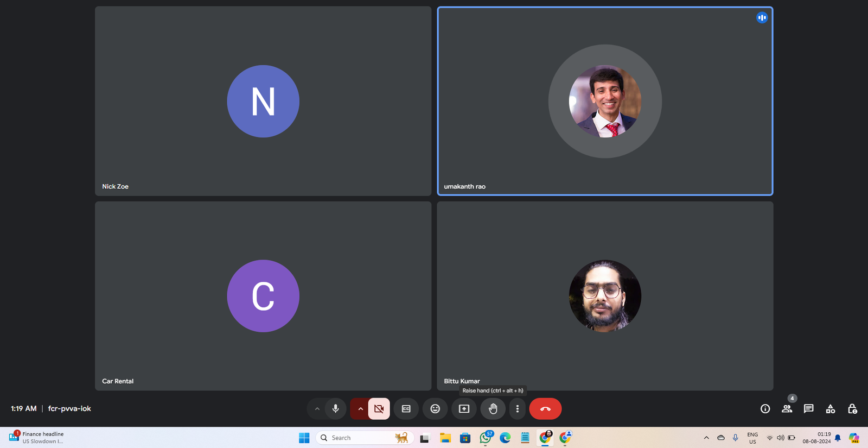Open Microsoft Store from taskbar
The width and height of the screenshot is (868, 448).
pyautogui.click(x=465, y=438)
